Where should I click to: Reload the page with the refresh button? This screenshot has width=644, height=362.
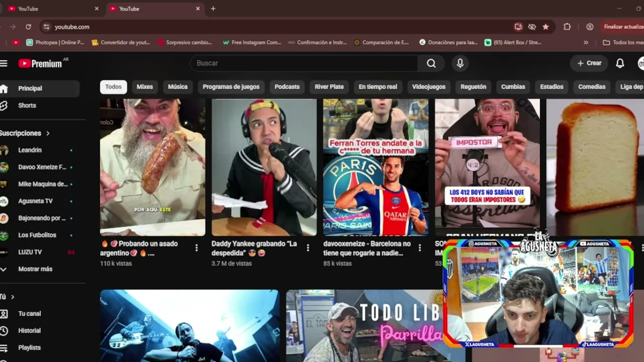tap(28, 27)
